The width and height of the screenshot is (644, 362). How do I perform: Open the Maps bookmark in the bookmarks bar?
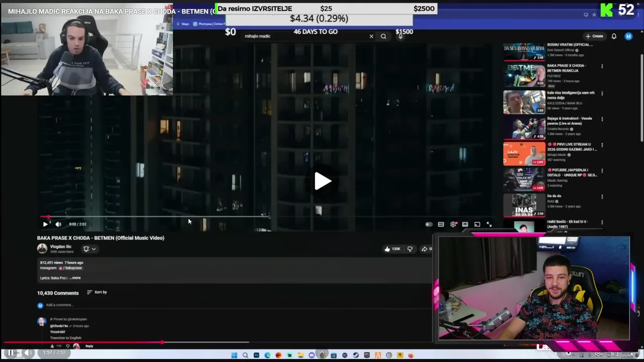pos(183,24)
